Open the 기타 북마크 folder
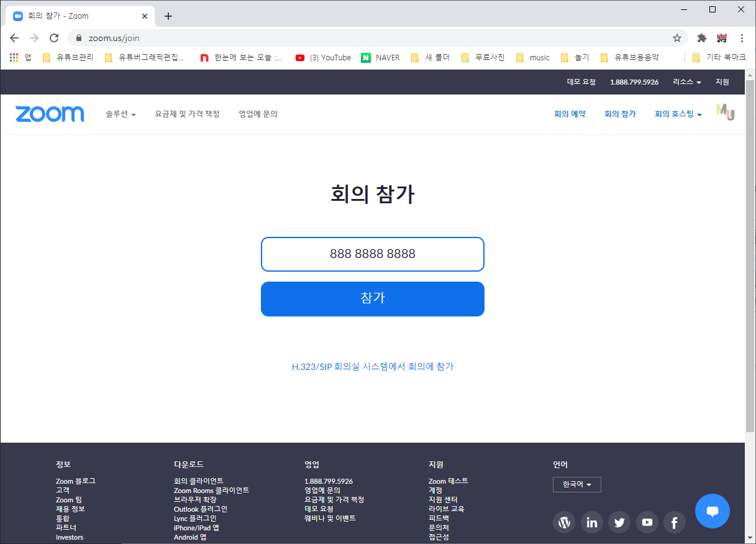Viewport: 756px width, 544px height. 719,58
